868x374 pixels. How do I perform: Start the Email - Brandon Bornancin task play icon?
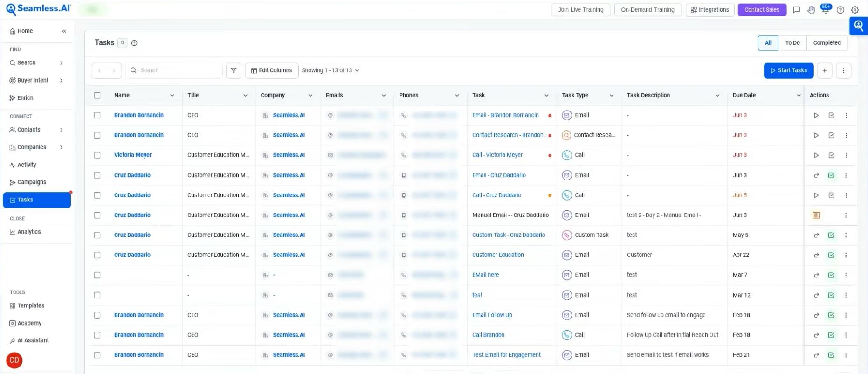tap(816, 115)
